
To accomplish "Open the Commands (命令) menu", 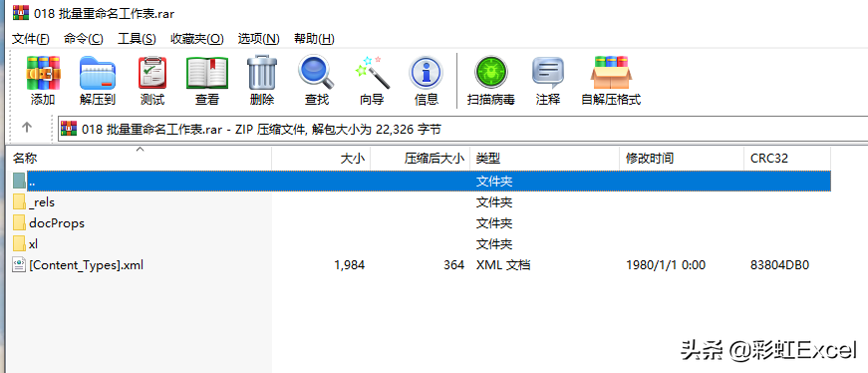I will (84, 39).
